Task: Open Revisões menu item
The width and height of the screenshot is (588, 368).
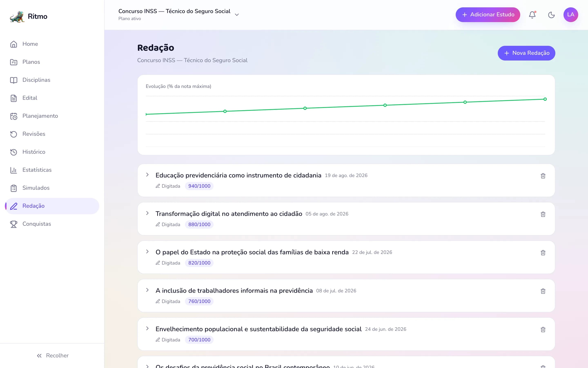Action: [52, 134]
